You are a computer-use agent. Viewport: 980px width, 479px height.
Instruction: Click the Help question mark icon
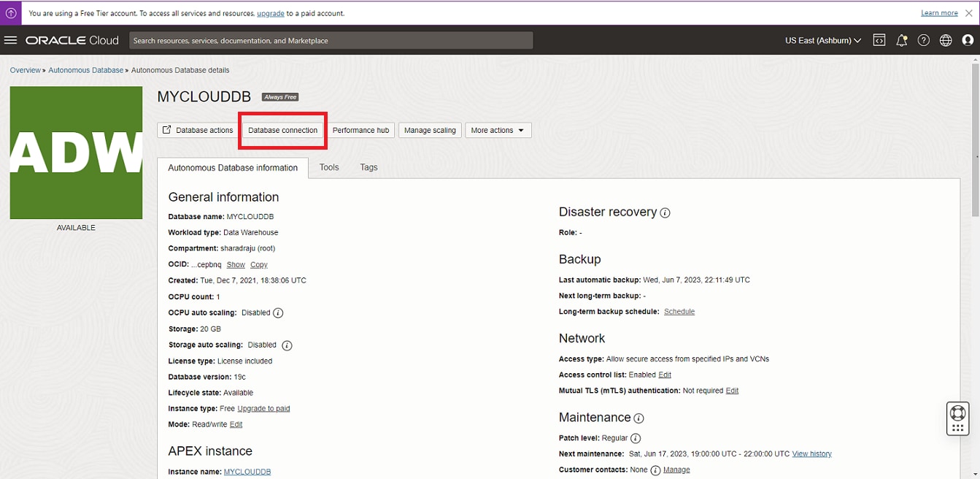pyautogui.click(x=924, y=40)
